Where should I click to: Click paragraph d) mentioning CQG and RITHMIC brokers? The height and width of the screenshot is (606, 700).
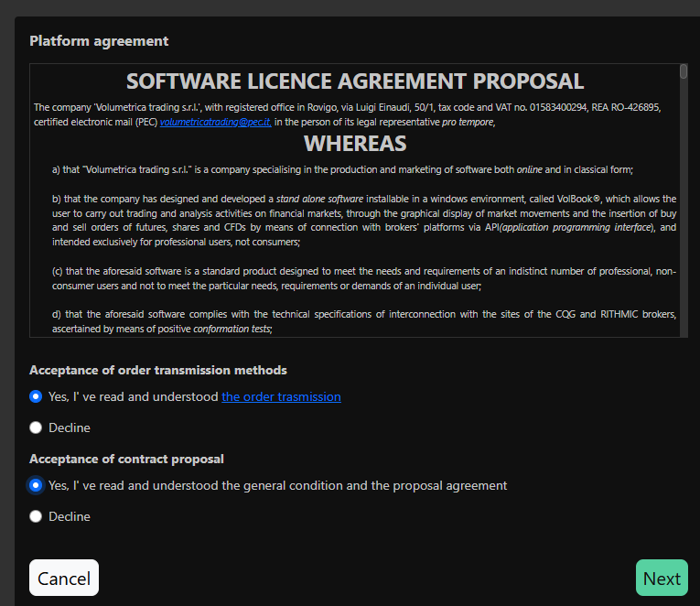[x=364, y=321]
